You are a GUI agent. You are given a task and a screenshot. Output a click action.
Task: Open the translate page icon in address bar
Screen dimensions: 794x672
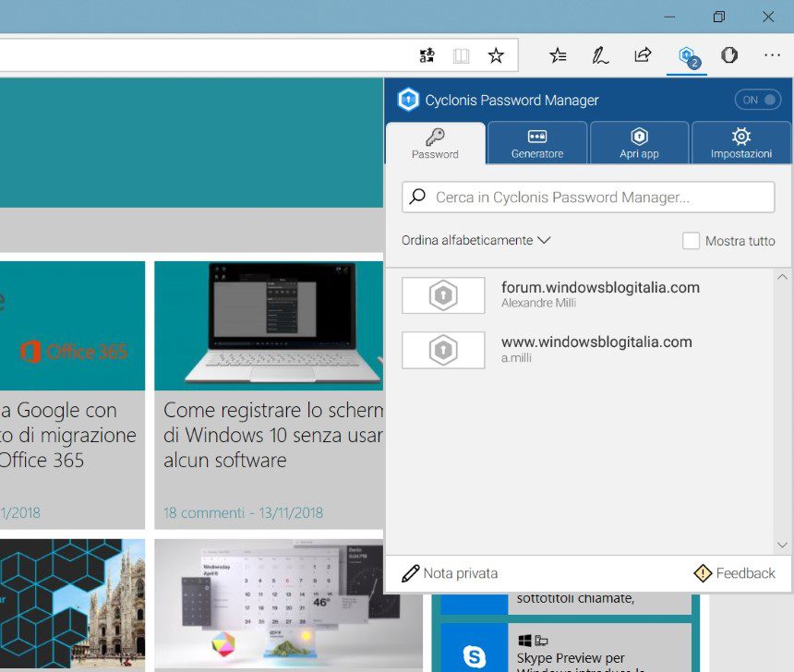coord(427,55)
